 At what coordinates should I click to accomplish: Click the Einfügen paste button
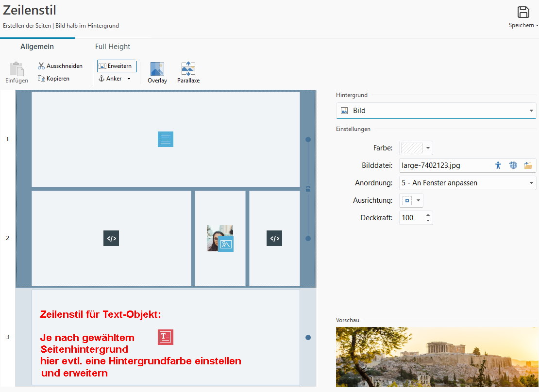pyautogui.click(x=17, y=73)
